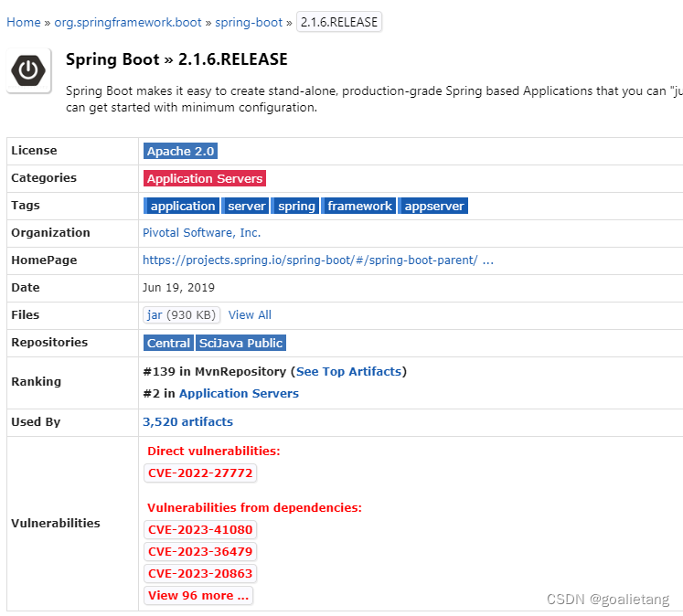Click See Top Artifacts link
Viewport: 683px width, 616px height.
pyautogui.click(x=348, y=371)
